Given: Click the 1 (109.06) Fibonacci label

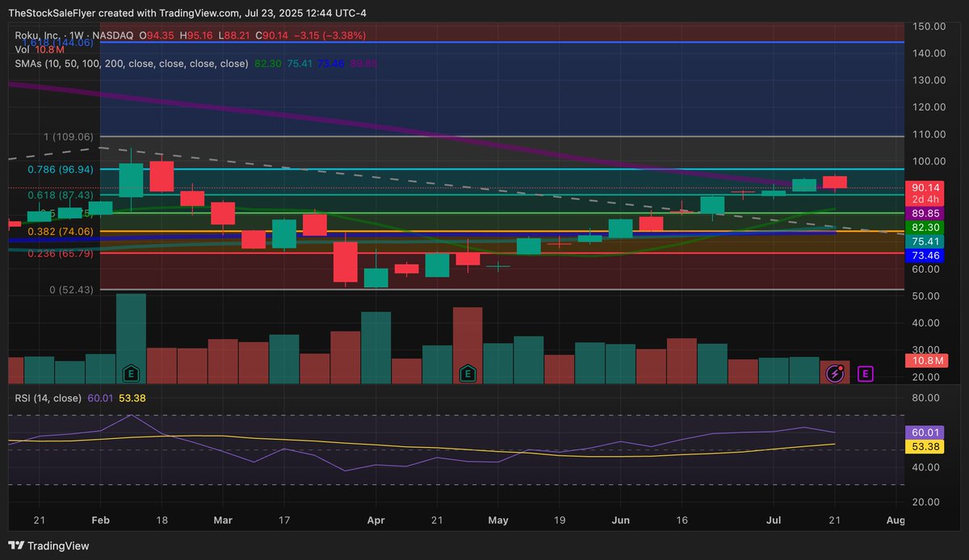Looking at the screenshot, I should click(x=69, y=136).
